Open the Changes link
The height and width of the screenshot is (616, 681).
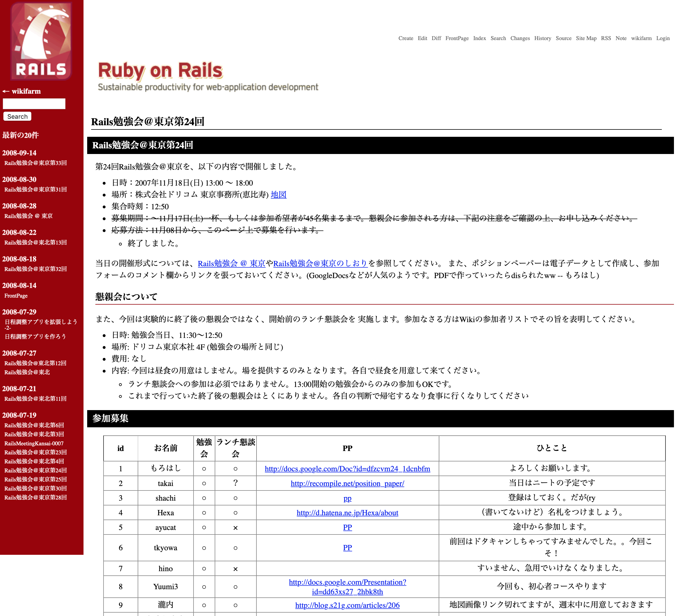520,38
